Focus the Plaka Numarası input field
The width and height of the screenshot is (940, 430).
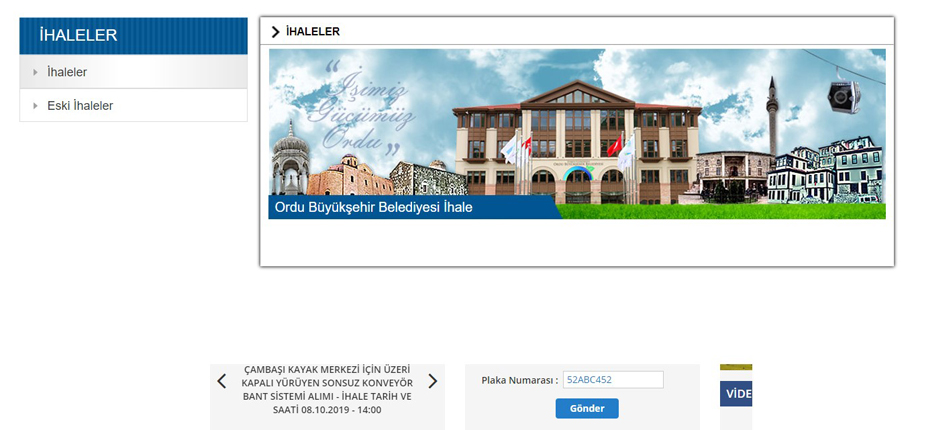613,380
